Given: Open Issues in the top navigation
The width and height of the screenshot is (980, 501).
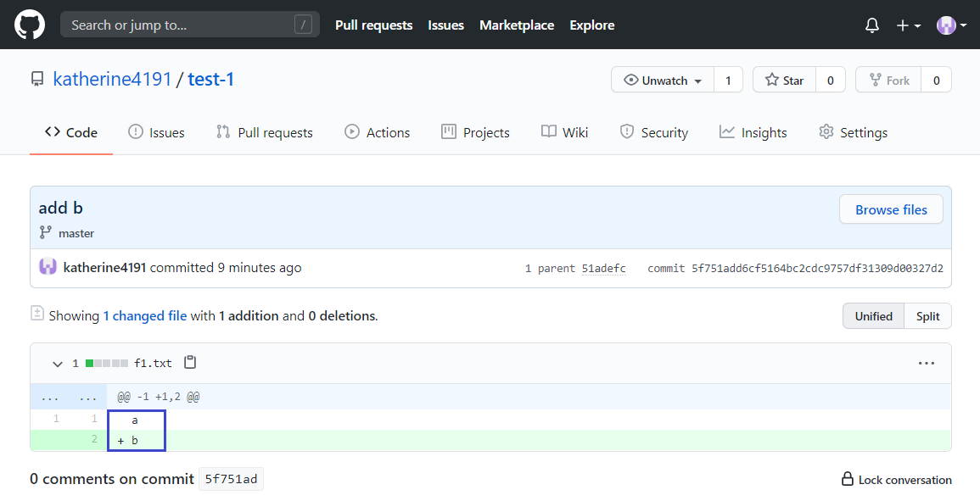Looking at the screenshot, I should point(445,25).
